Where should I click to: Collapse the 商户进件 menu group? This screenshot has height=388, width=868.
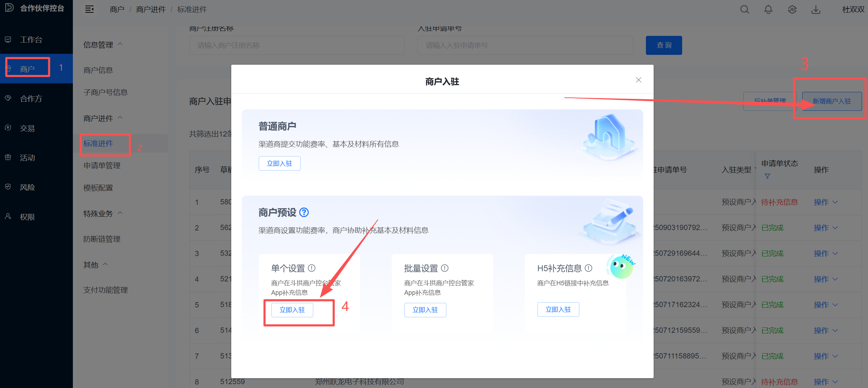(120, 118)
